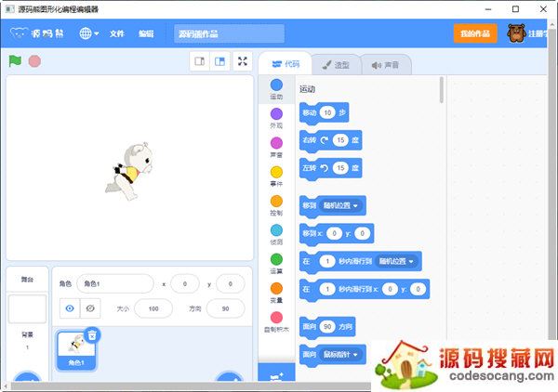558x392 pixels.
Task: Switch to small stage layout
Action: click(x=200, y=61)
